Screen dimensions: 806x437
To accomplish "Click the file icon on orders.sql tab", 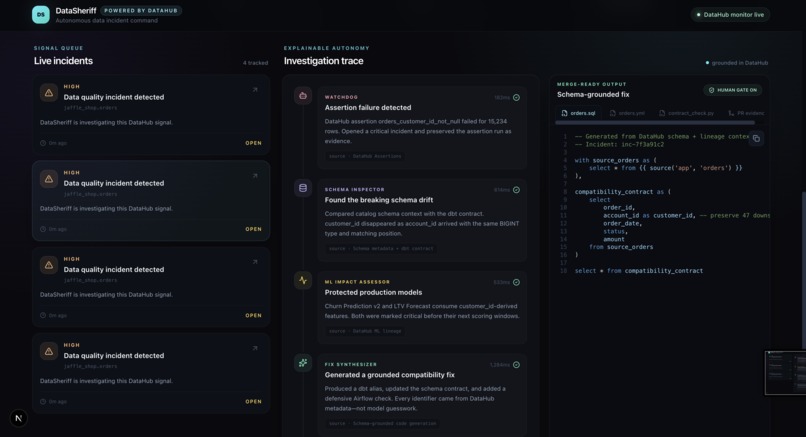I will pos(564,113).
